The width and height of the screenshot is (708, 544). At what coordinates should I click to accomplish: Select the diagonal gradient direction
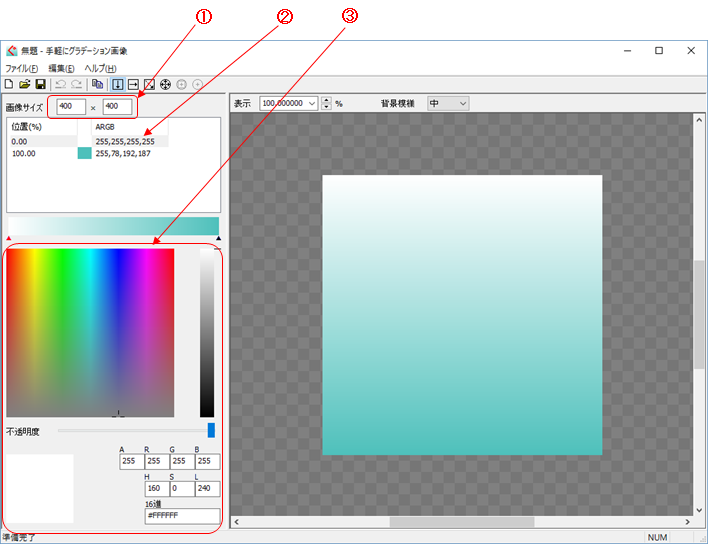click(149, 84)
